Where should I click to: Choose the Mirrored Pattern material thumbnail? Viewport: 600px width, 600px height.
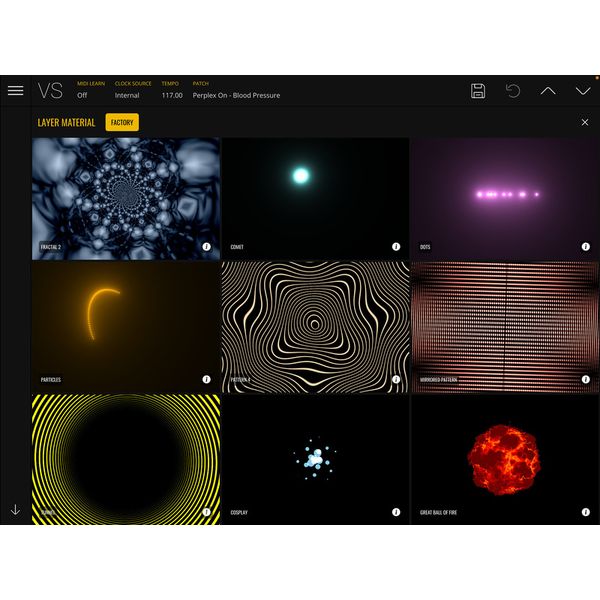coord(505,325)
